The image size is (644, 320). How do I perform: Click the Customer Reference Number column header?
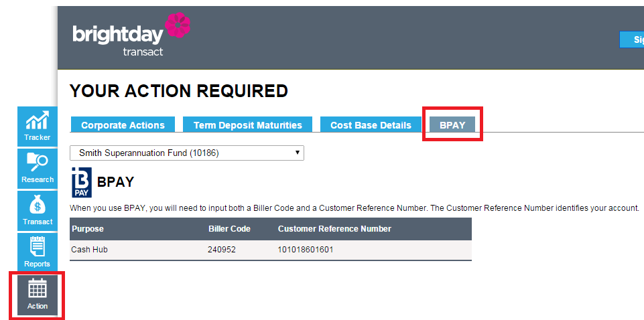(334, 229)
